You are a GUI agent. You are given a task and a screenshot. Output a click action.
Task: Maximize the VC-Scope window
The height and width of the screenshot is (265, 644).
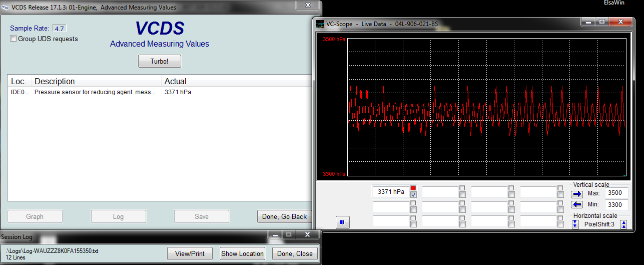(x=602, y=22)
